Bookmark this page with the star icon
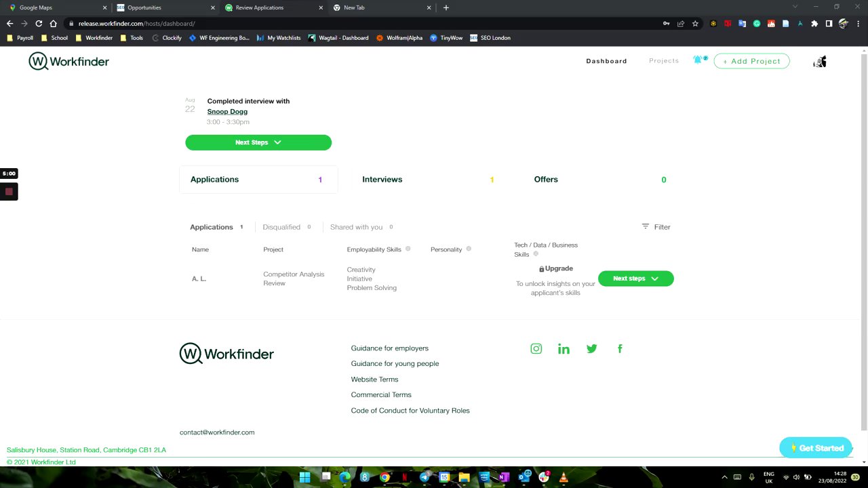 coord(695,24)
